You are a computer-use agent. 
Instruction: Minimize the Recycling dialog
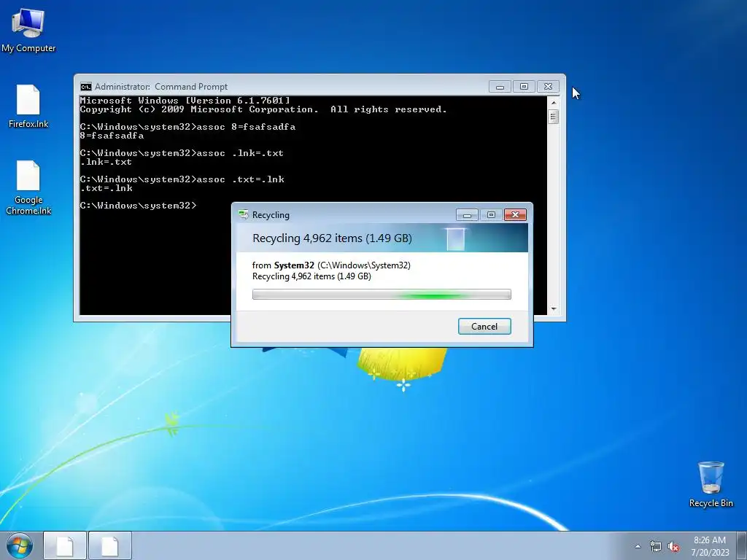pos(467,215)
